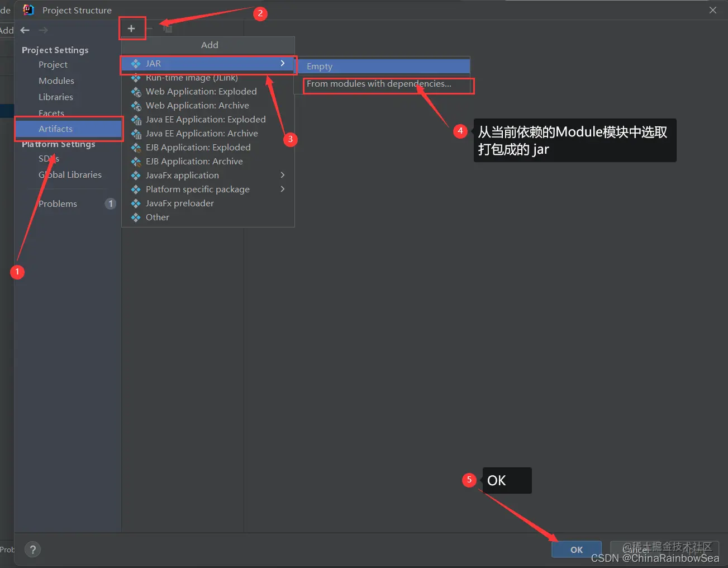This screenshot has width=728, height=568.
Task: Select EJB Application: Exploded entry
Action: (x=208, y=148)
